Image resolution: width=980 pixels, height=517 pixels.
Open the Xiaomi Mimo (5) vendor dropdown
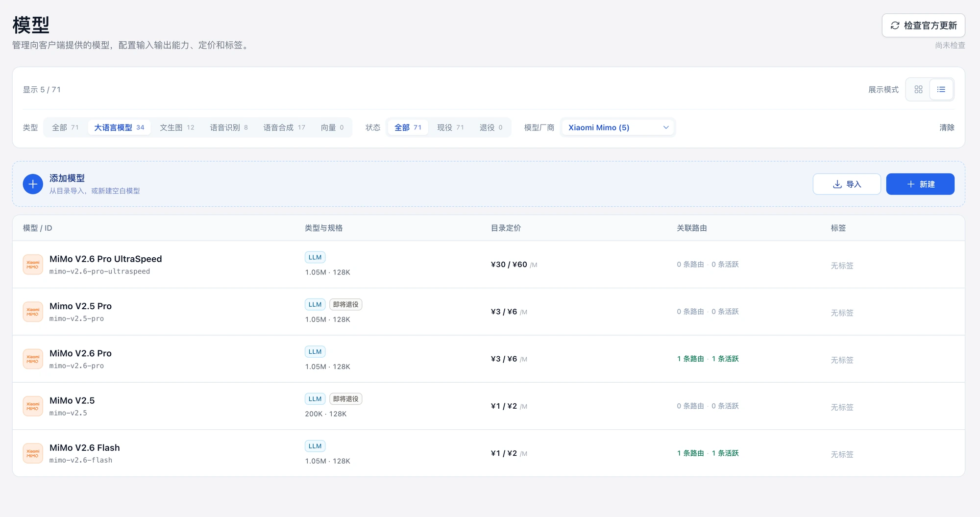(618, 127)
